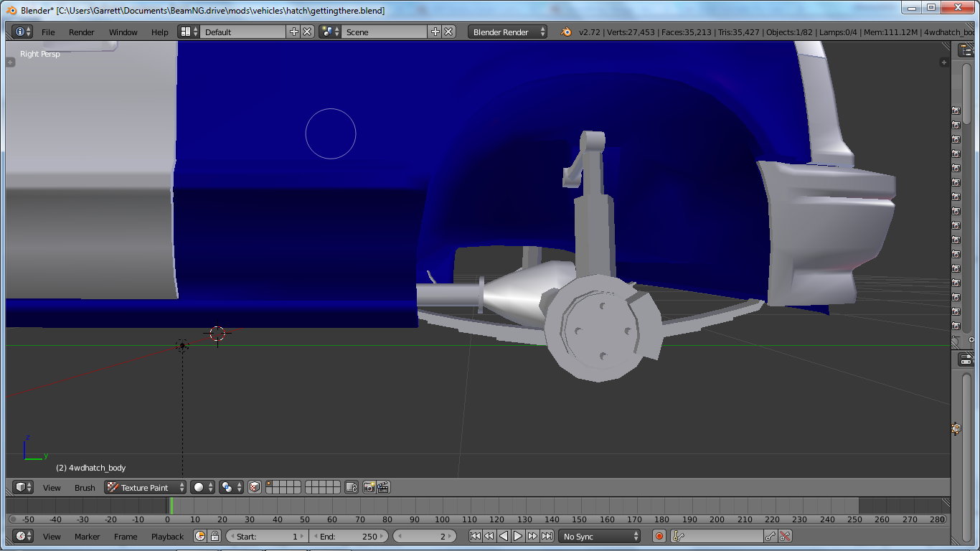This screenshot has height=551, width=980.
Task: Open the scene browse icon
Action: point(330,32)
